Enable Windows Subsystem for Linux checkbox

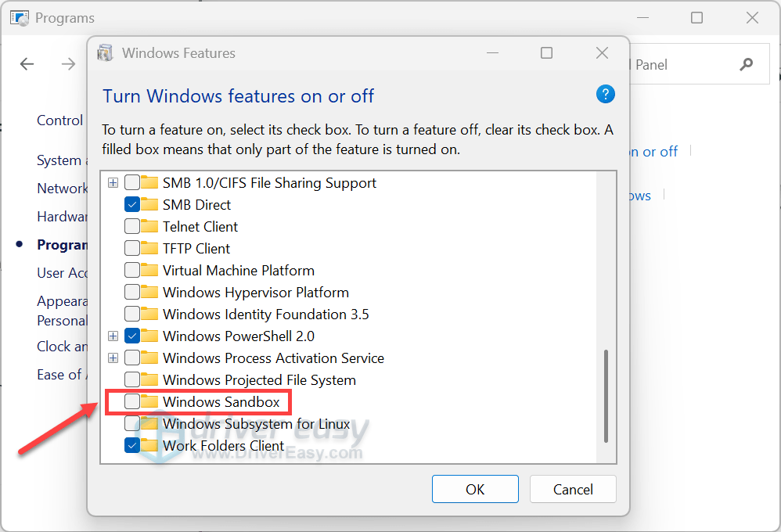132,423
